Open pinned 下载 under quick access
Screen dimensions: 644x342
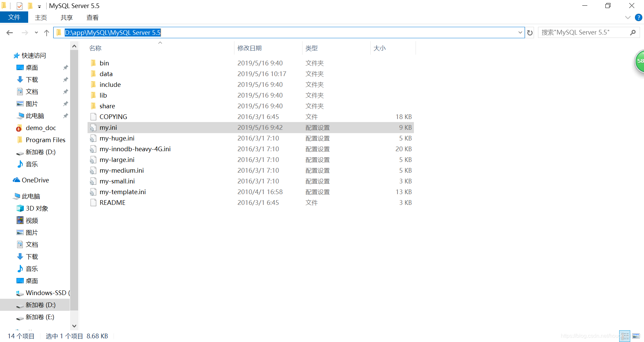[x=32, y=80]
